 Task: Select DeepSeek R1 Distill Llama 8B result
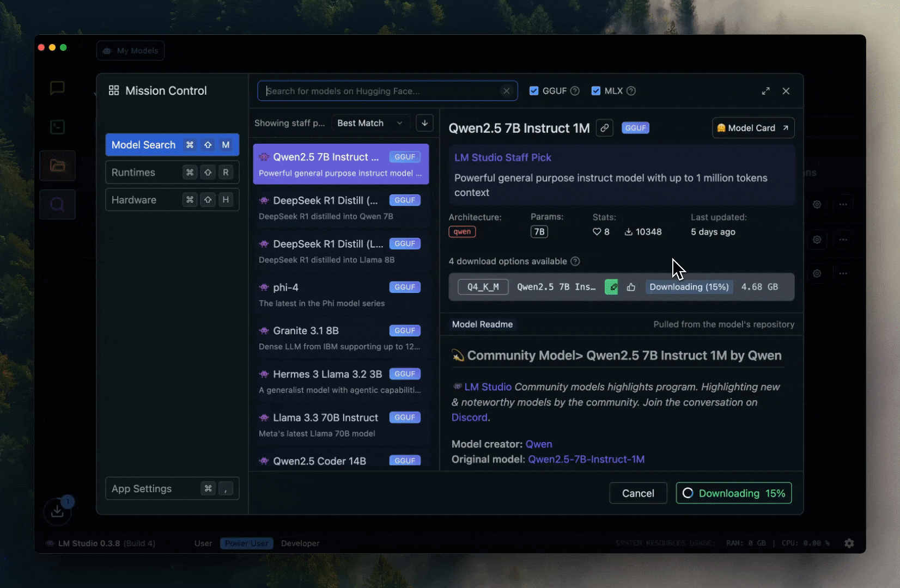(341, 251)
